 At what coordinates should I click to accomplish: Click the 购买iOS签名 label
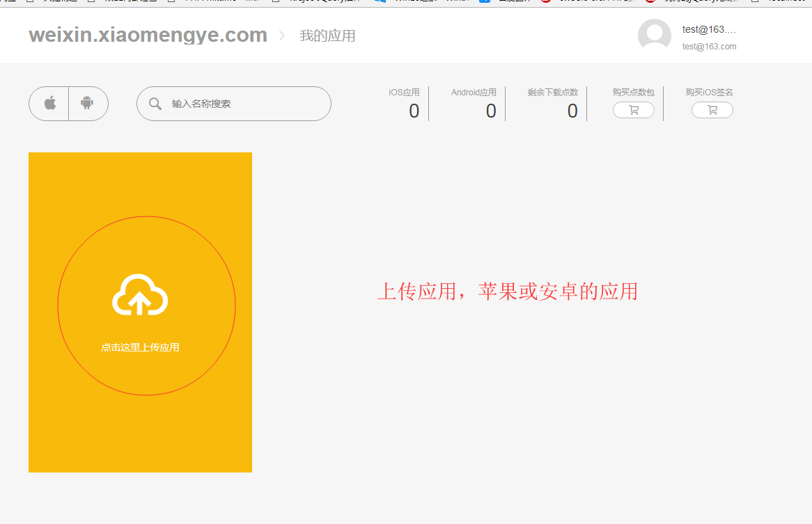[x=709, y=93]
